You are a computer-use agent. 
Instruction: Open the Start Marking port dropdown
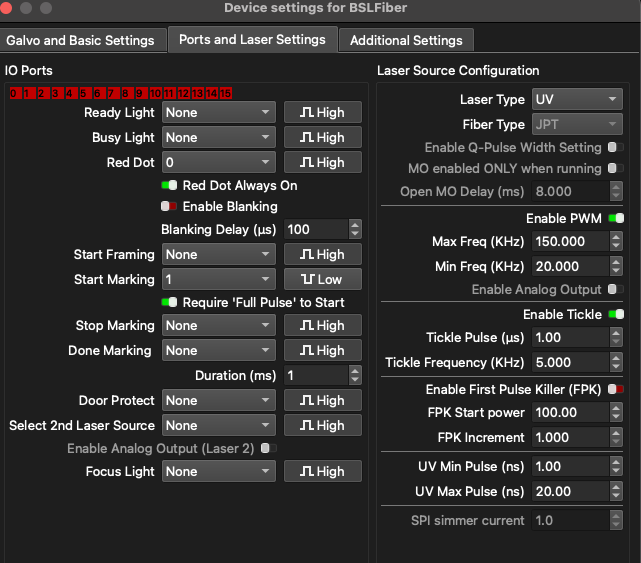point(218,280)
